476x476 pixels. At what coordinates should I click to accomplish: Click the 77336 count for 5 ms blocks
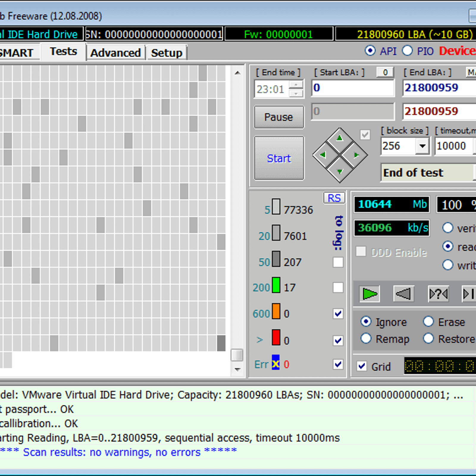click(x=298, y=210)
